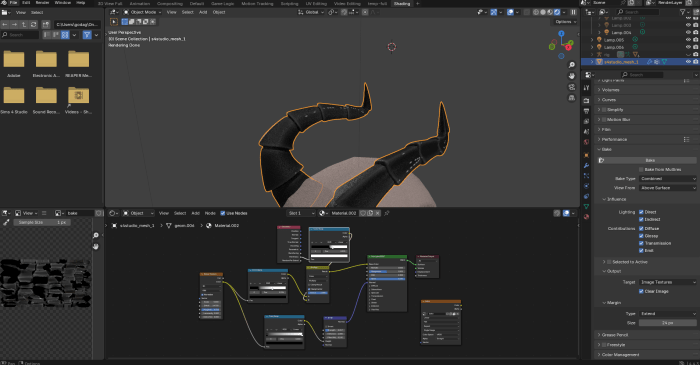Screen dimensions: 700x365
Task: Expand the Color Management panel
Action: (620, 355)
